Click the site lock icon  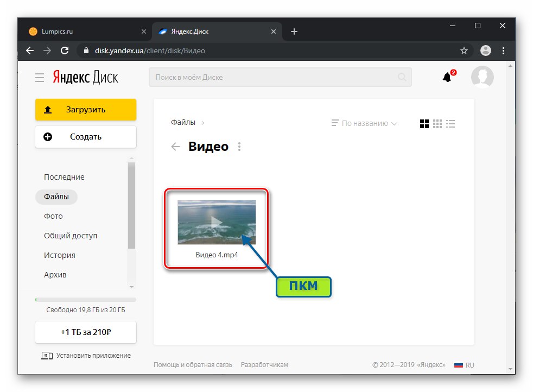(x=86, y=50)
